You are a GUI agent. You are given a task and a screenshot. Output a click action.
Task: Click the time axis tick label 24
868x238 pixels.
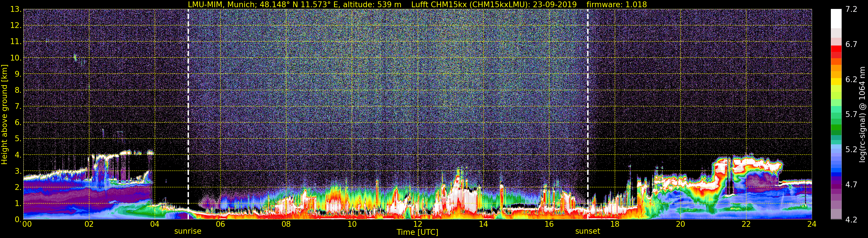tap(812, 224)
